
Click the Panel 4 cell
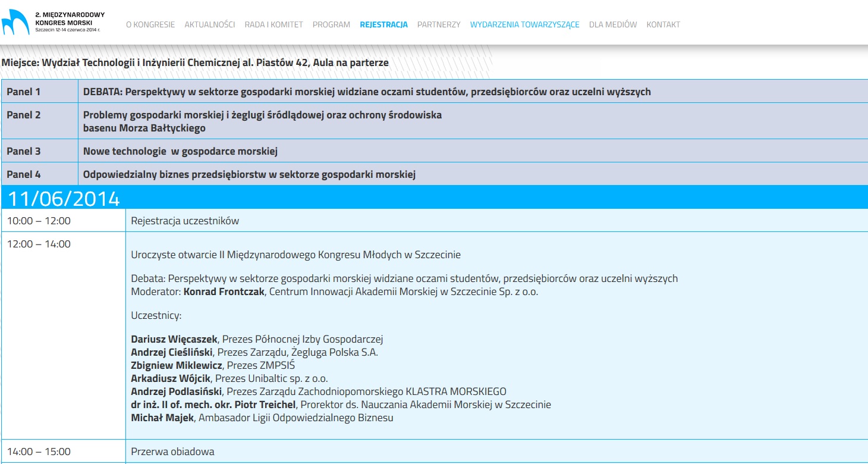click(x=40, y=174)
